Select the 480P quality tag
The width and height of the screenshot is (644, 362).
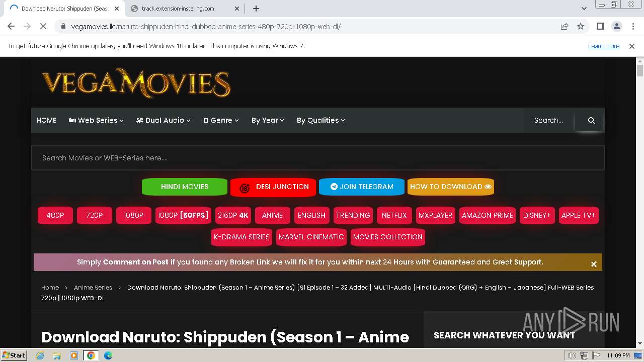pyautogui.click(x=55, y=215)
